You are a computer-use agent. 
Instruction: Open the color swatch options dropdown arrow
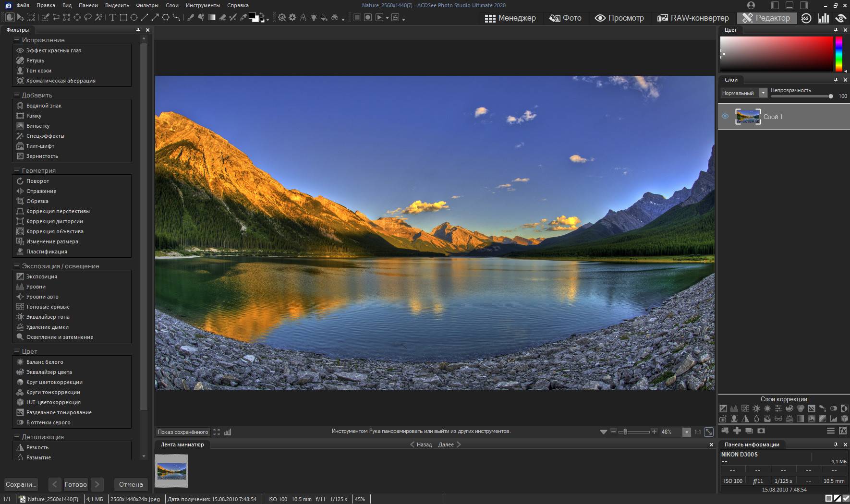[x=267, y=20]
